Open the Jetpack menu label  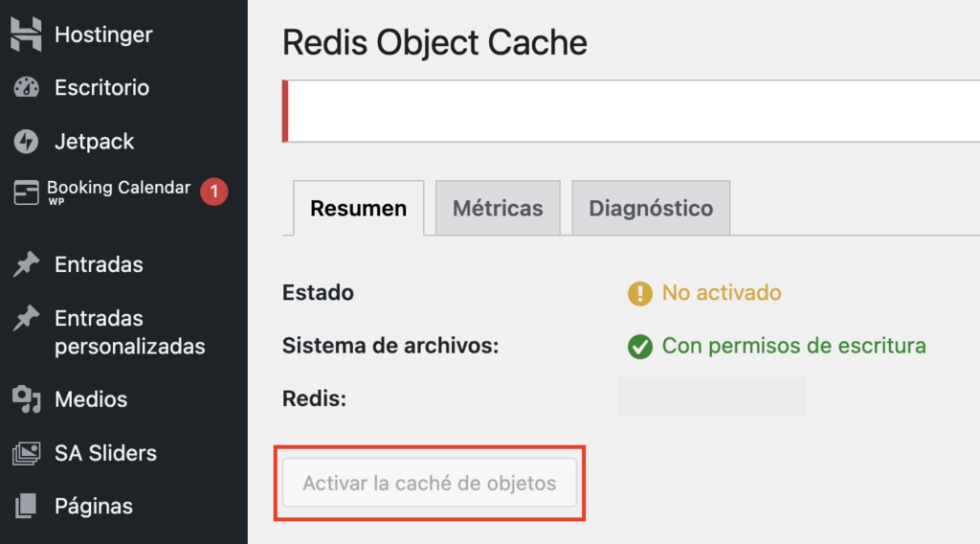tap(94, 142)
